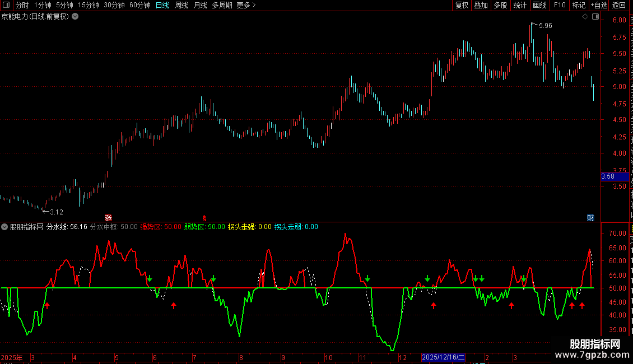Add stock with +自选 button

point(599,5)
